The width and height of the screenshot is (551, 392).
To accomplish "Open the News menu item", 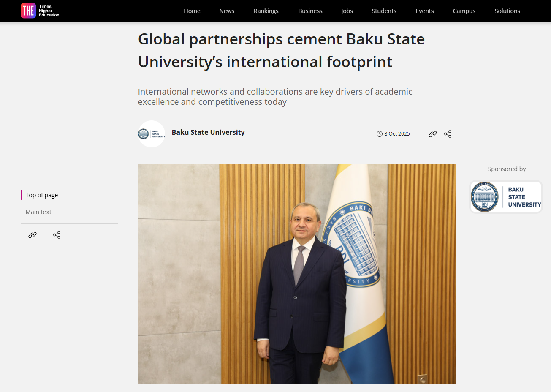I will [227, 11].
